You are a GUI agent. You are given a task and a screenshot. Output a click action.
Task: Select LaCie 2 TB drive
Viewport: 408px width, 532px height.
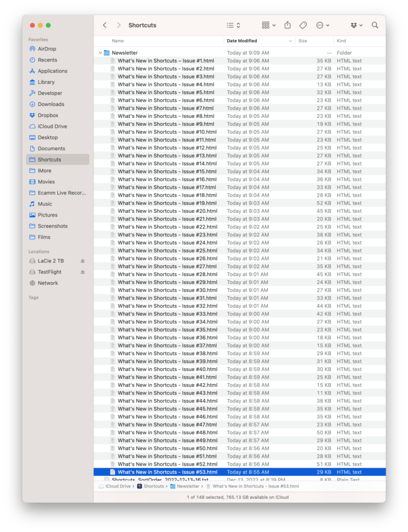click(x=51, y=261)
